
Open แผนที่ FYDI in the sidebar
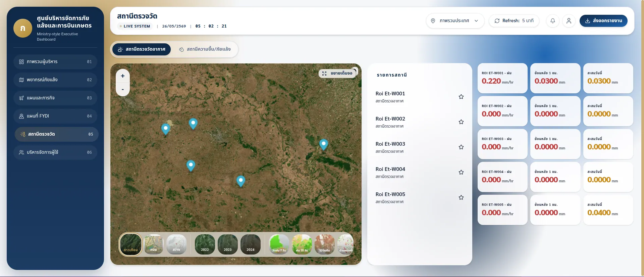tap(56, 116)
